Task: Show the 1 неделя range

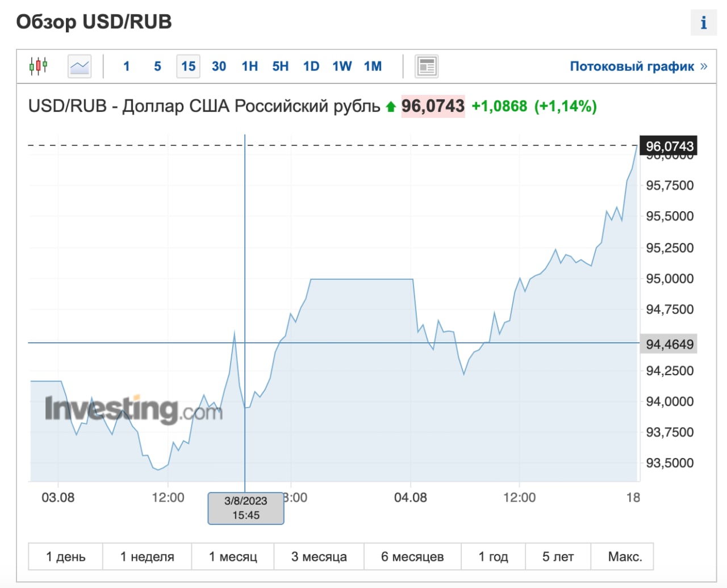Action: click(147, 557)
